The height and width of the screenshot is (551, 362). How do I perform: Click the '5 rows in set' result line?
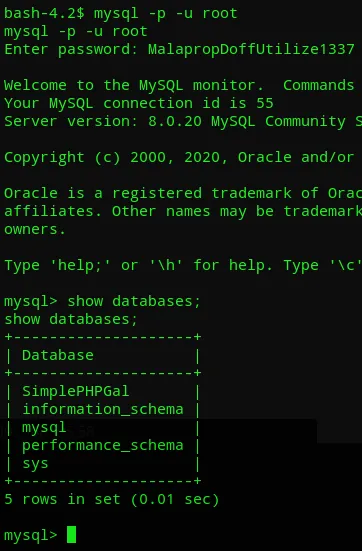point(112,499)
